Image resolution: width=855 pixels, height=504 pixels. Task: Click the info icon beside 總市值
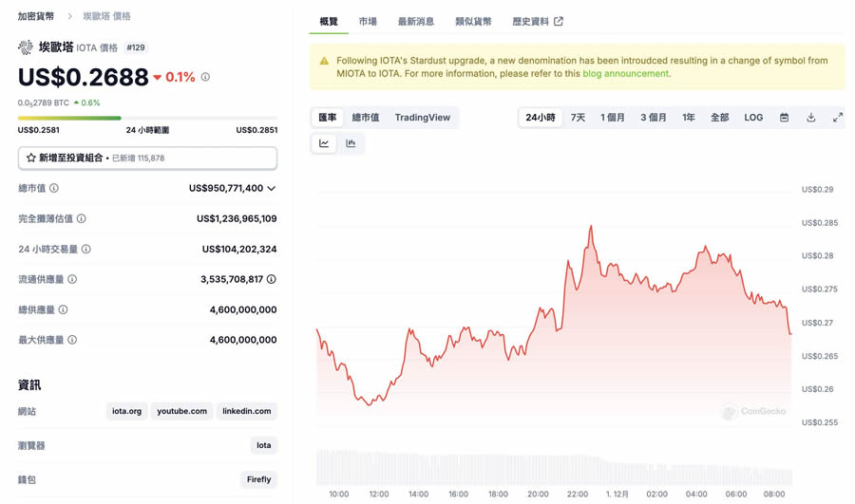tap(54, 188)
